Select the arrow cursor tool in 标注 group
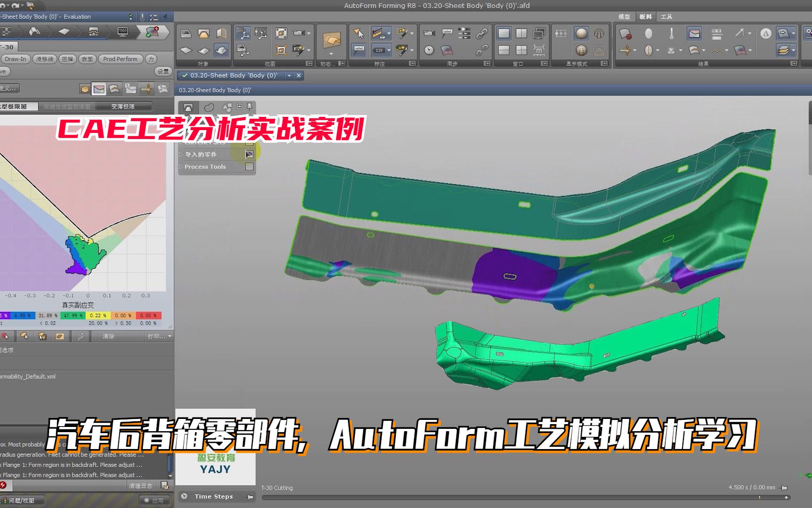 (x=360, y=33)
